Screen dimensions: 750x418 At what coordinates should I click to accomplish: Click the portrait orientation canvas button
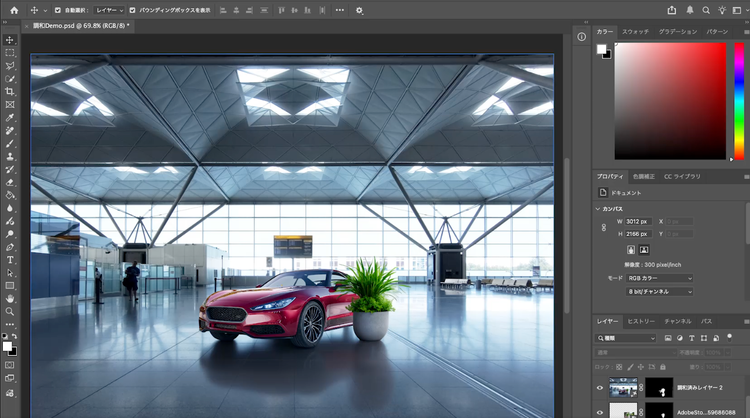click(630, 249)
